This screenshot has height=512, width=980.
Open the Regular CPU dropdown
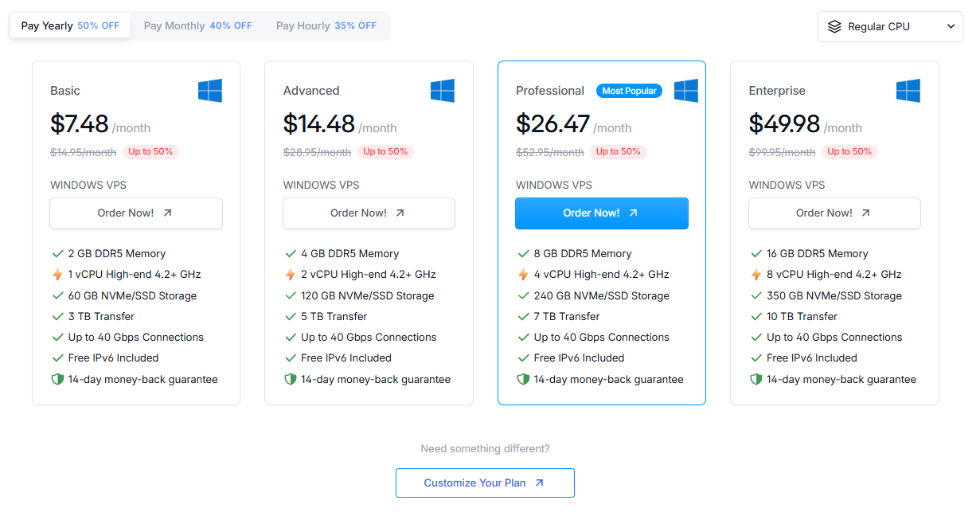[x=889, y=26]
